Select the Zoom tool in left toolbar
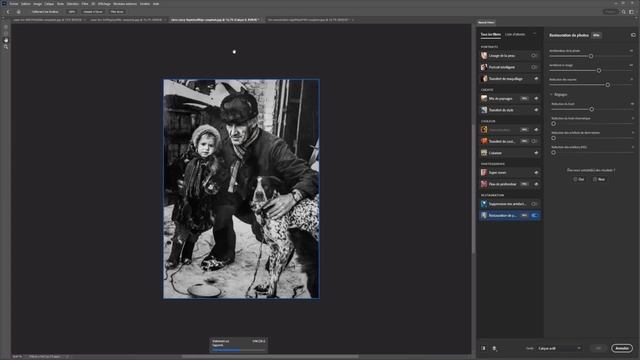 (x=6, y=47)
